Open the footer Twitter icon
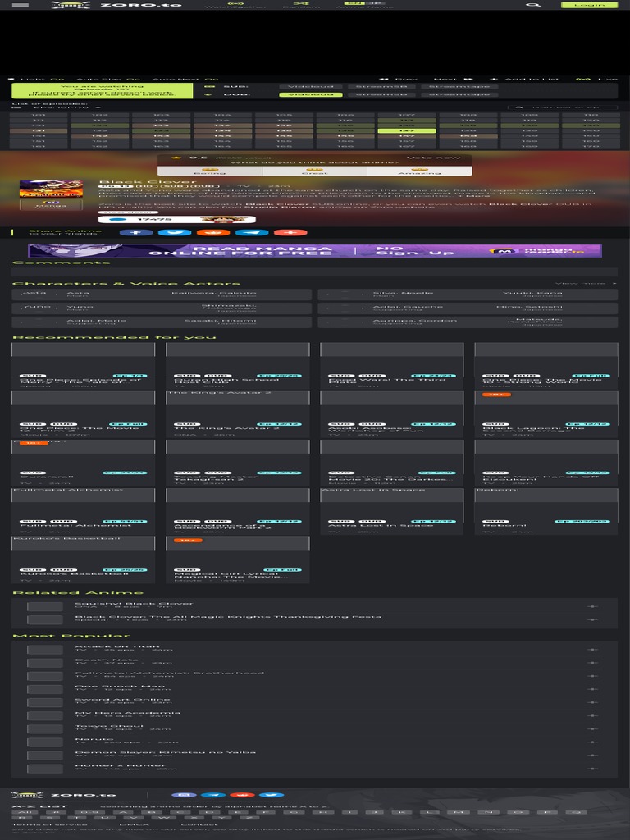The width and height of the screenshot is (630, 840). pos(271,795)
